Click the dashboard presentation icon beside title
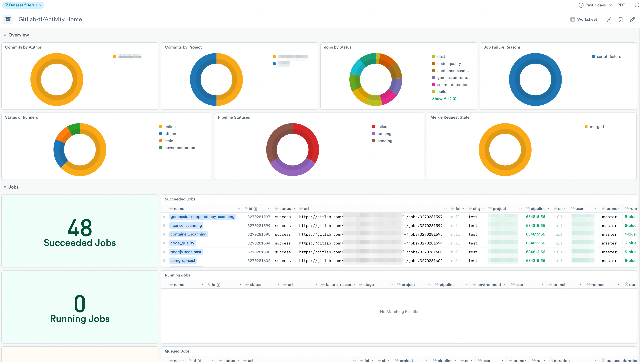Screen dimensions: 644x362 pos(8,19)
